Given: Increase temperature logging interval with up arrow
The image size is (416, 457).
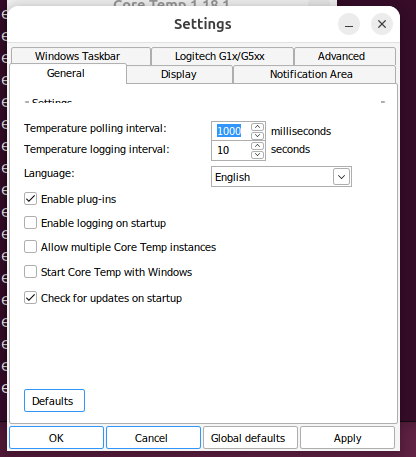Looking at the screenshot, I should [x=257, y=146].
